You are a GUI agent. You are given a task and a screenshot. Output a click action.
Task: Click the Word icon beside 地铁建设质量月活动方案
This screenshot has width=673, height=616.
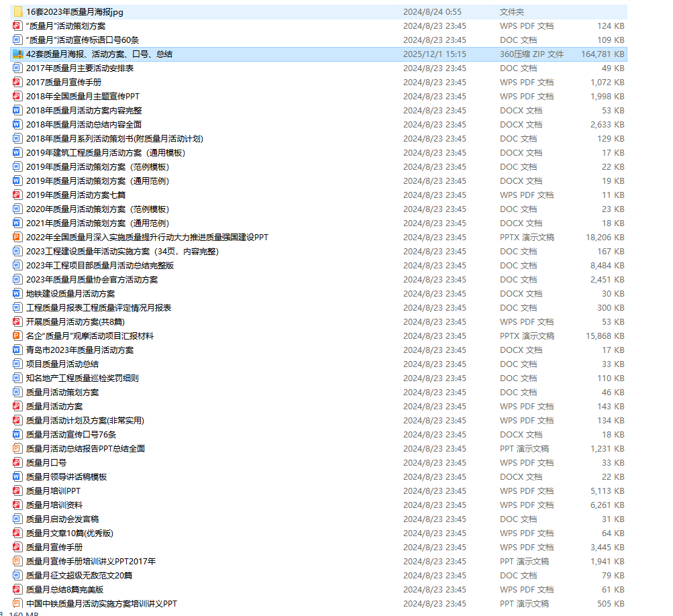pos(17,293)
